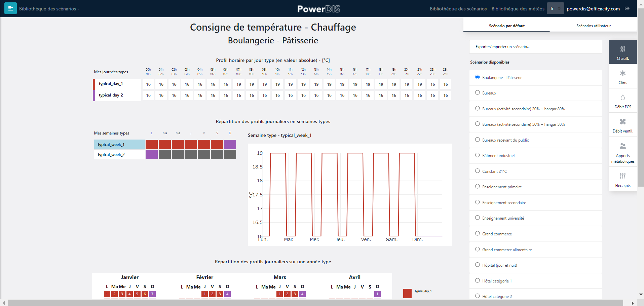The image size is (644, 306).
Task: Click Avril month heading
Action: pyautogui.click(x=355, y=277)
